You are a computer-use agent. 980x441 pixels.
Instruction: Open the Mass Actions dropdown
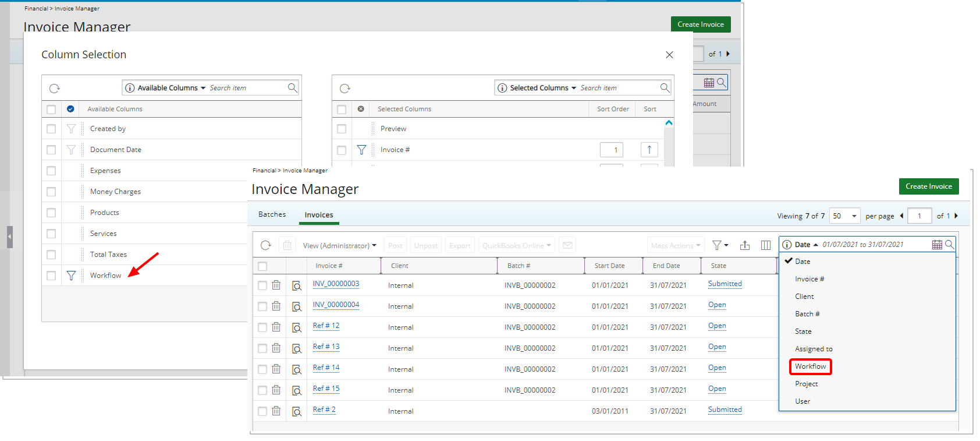(x=676, y=245)
